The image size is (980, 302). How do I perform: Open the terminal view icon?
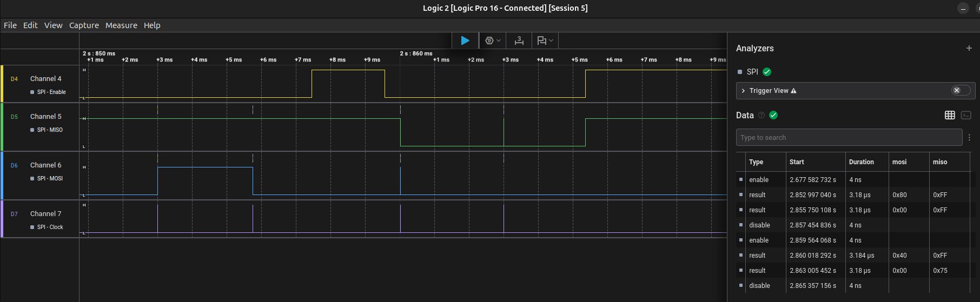click(x=966, y=115)
